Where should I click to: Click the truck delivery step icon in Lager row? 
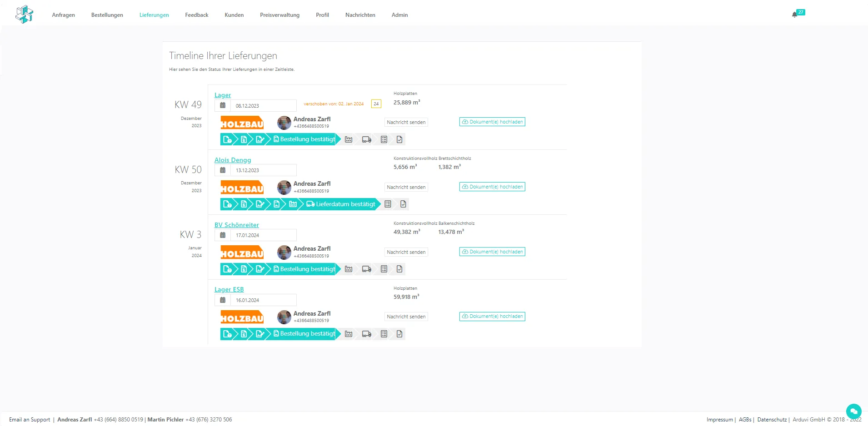[367, 139]
